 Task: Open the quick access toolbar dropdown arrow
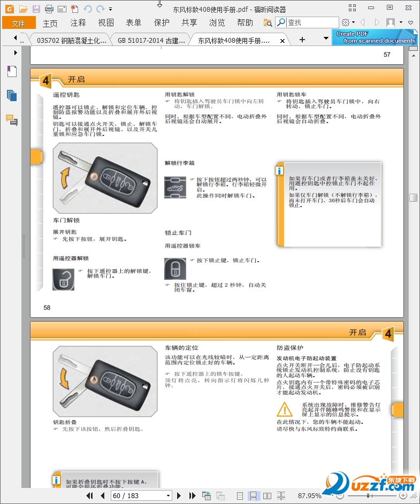111,9
